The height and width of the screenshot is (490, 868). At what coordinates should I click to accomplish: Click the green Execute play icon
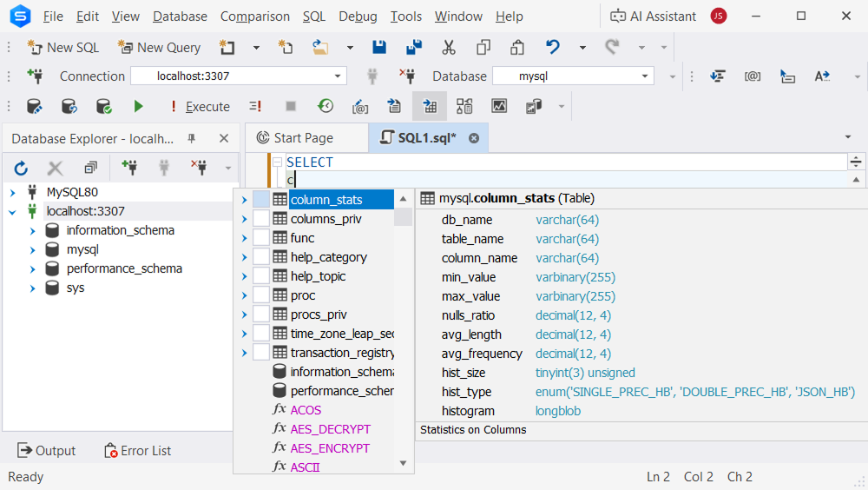138,106
